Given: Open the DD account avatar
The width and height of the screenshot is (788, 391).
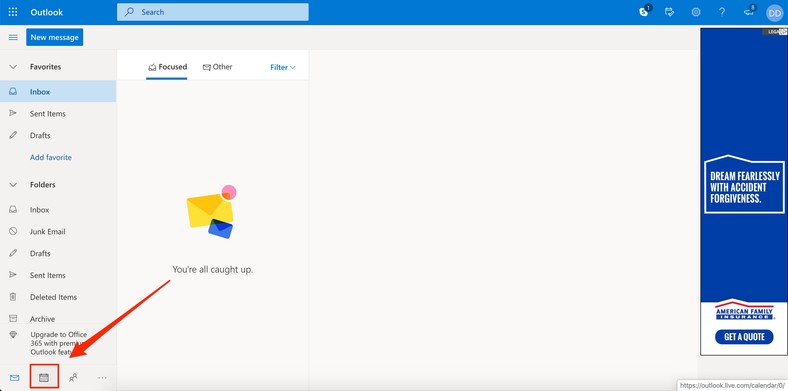Looking at the screenshot, I should 775,13.
